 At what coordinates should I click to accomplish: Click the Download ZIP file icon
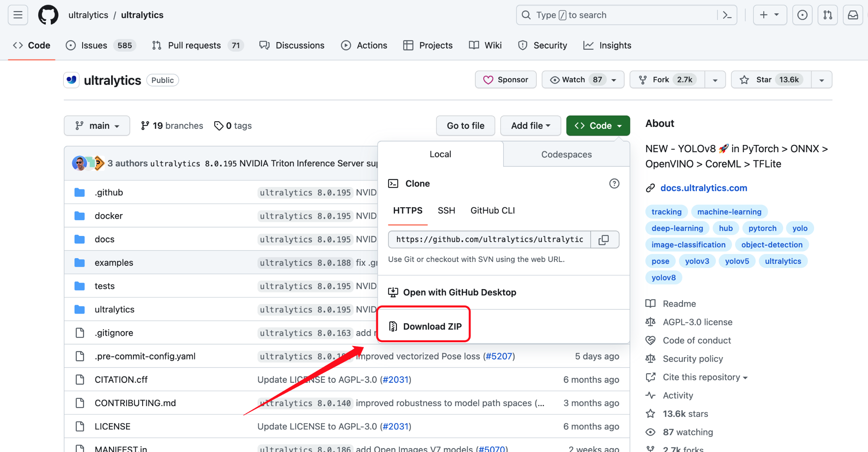point(393,326)
